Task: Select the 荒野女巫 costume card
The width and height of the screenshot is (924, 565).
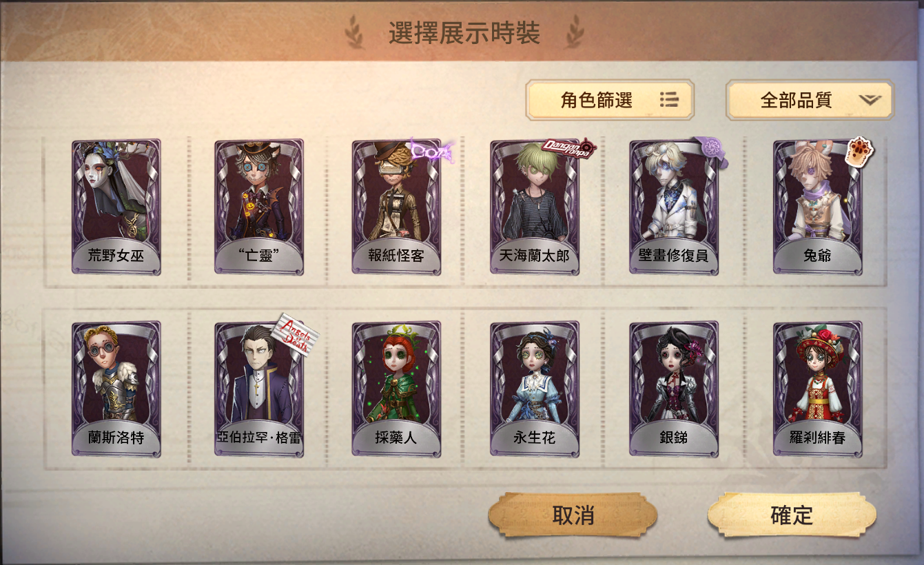Action: (x=116, y=207)
